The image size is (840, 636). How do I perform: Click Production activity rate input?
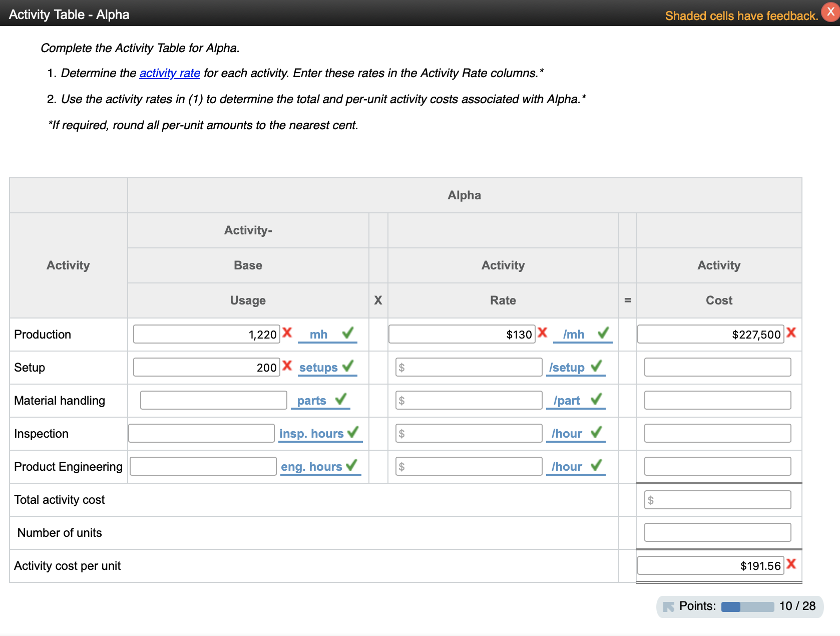click(462, 334)
